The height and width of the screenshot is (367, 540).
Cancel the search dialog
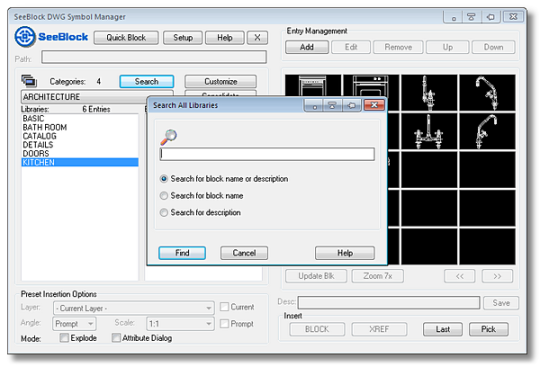(244, 253)
